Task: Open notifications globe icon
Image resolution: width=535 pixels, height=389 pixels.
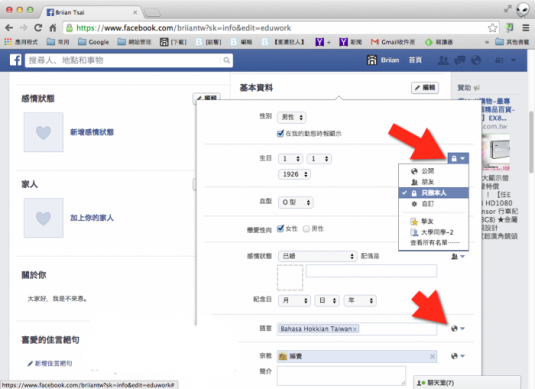Action: (476, 60)
